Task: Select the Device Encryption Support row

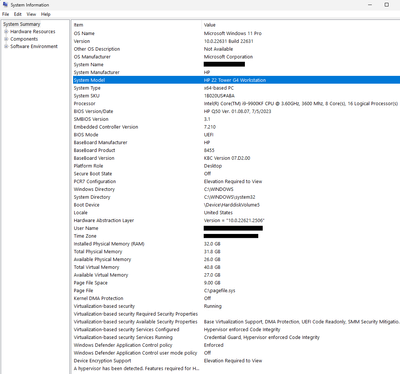Action: [x=236, y=361]
